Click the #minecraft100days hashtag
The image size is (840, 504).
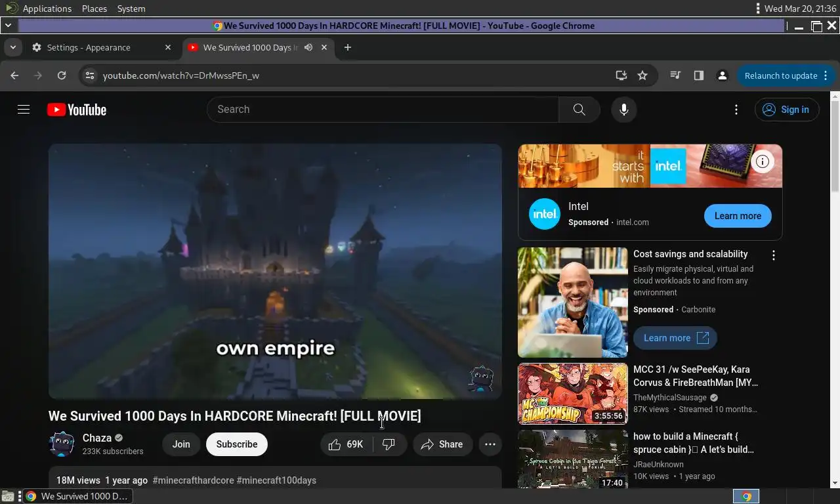tap(276, 480)
